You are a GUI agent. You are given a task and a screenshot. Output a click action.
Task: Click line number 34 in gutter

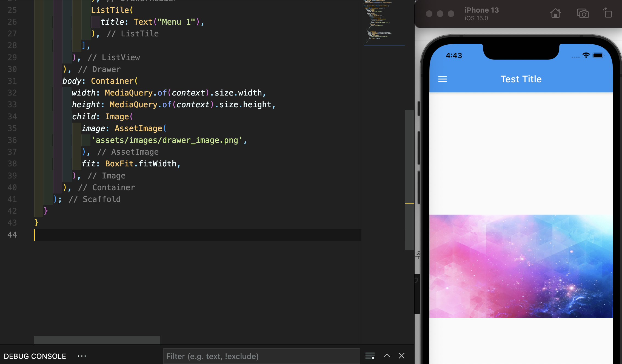coord(12,117)
